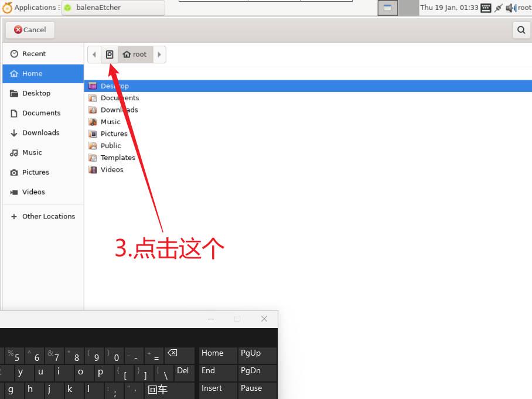Minimize the on-screen keyboard window

pos(211,319)
